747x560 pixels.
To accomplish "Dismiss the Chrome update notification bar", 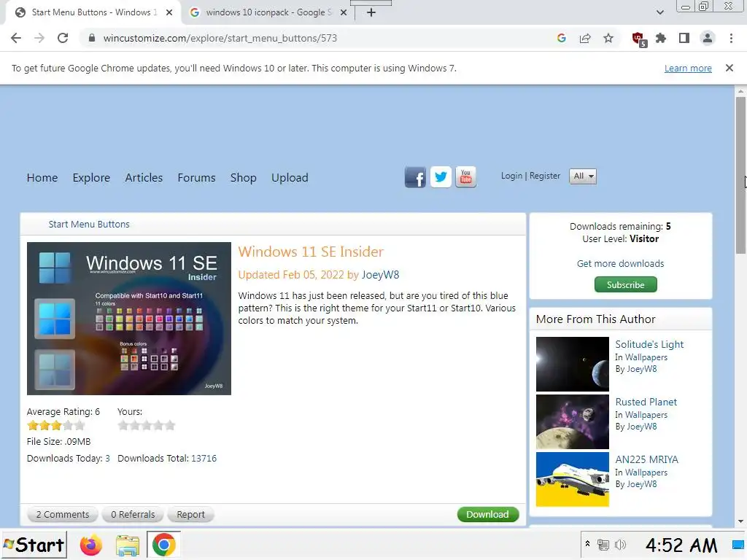I will coord(729,68).
